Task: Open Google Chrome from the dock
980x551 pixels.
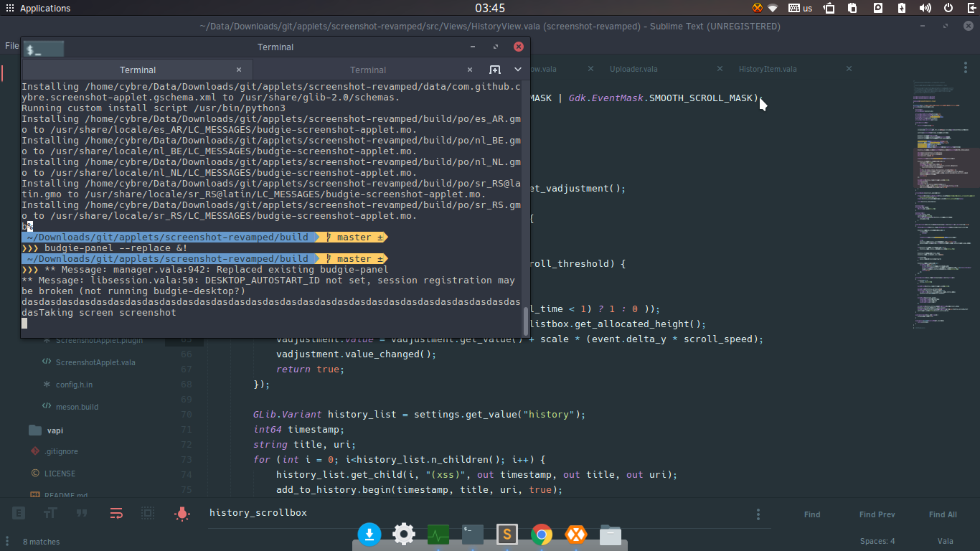Action: click(542, 534)
